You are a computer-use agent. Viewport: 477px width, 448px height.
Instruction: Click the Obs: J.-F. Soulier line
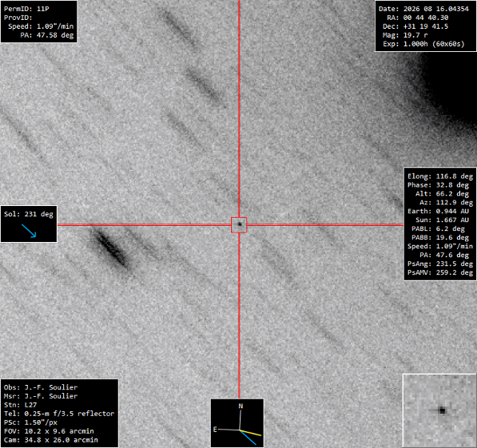click(x=41, y=387)
